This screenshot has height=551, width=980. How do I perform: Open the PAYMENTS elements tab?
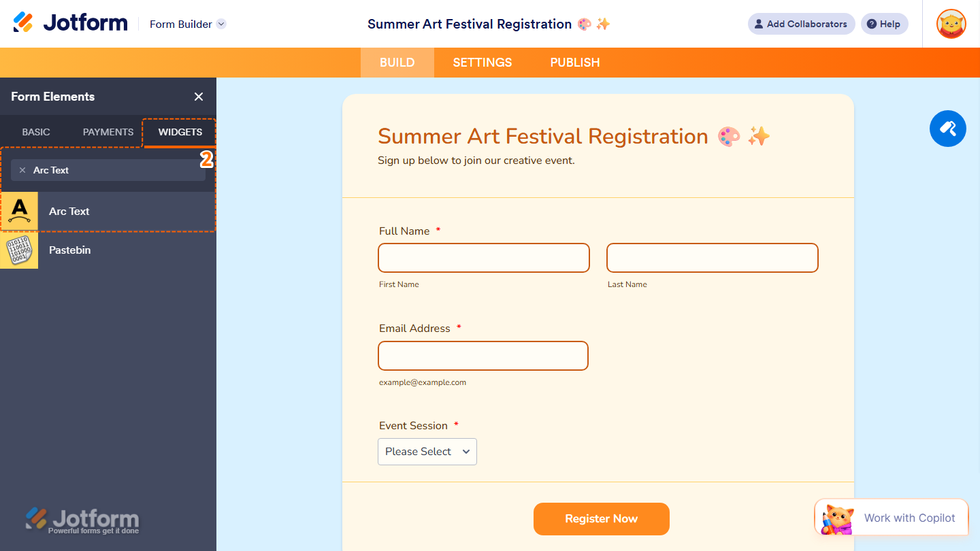[107, 132]
